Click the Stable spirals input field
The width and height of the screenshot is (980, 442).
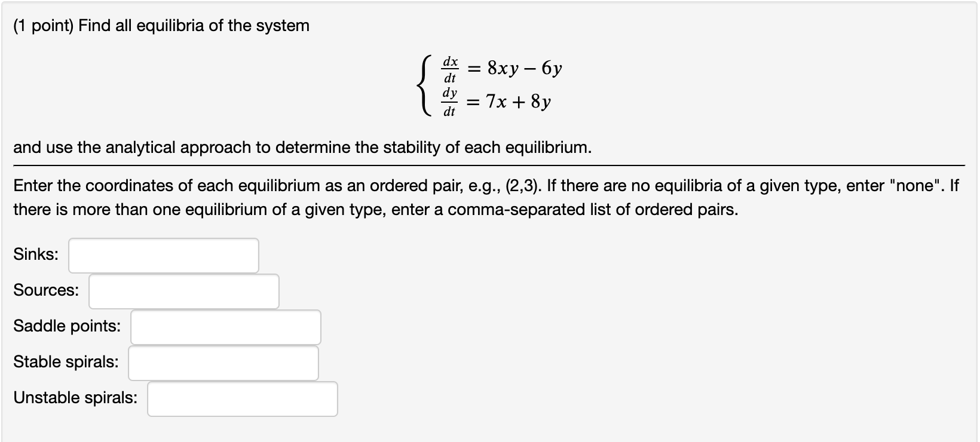(x=222, y=363)
